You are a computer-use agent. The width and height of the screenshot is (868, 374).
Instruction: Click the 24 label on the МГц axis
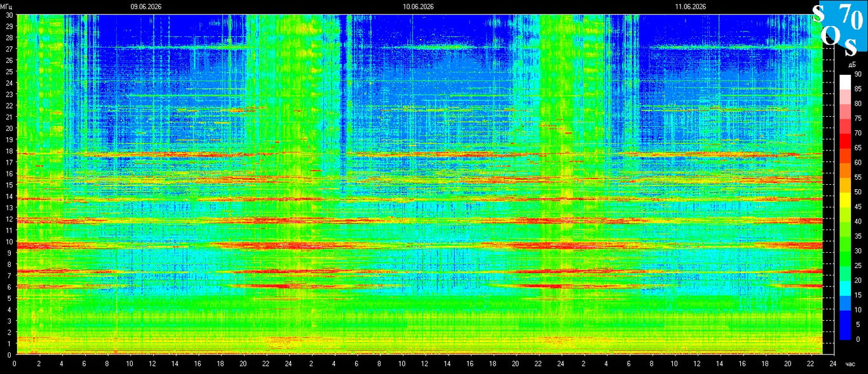(8, 83)
